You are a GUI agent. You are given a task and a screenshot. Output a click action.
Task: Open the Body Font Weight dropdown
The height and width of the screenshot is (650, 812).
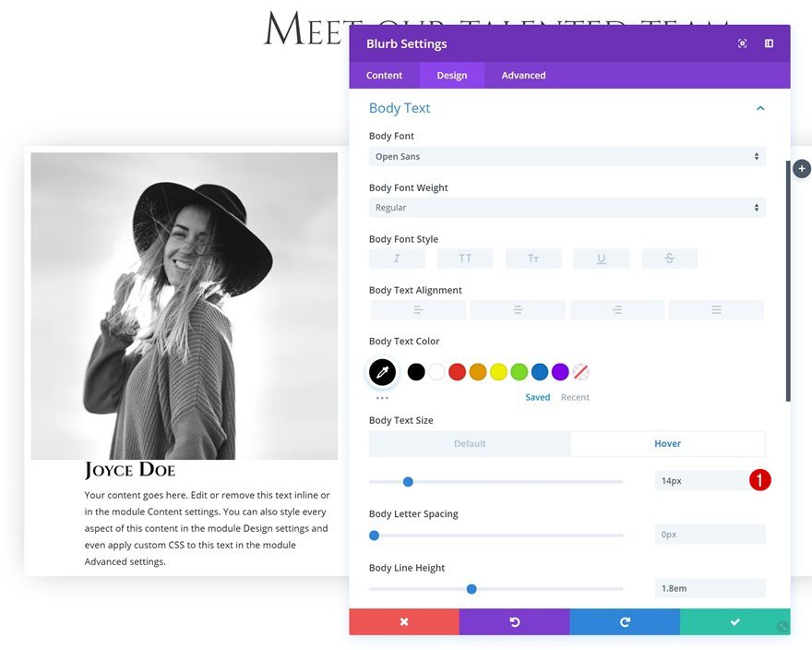tap(567, 207)
